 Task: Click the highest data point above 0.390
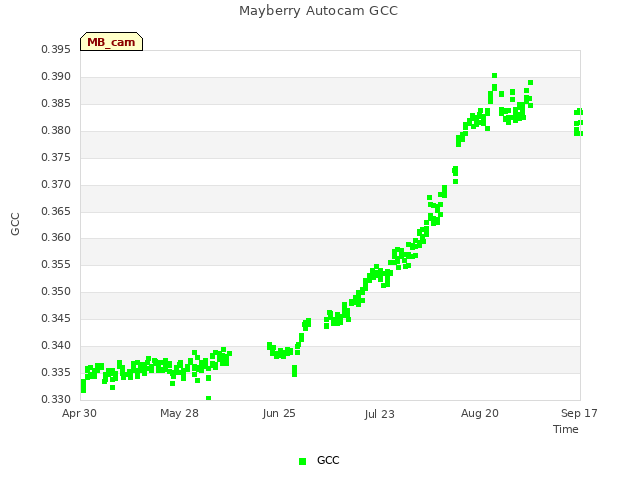point(494,76)
